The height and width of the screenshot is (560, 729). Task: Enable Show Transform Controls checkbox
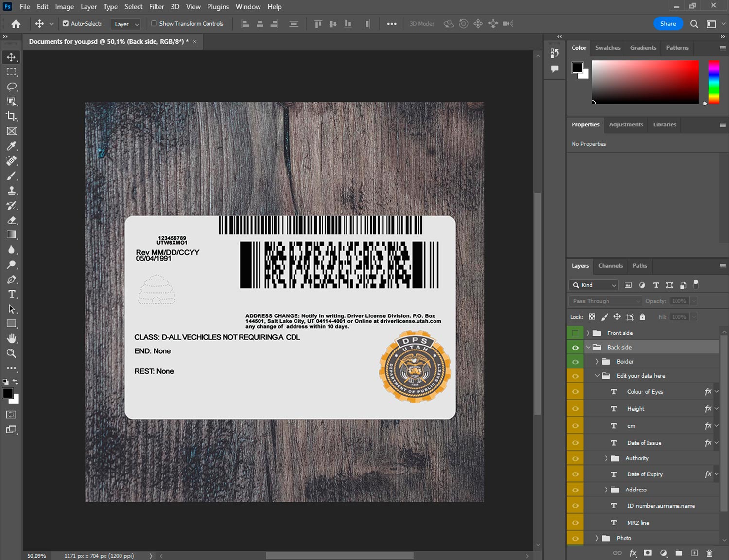click(x=154, y=23)
